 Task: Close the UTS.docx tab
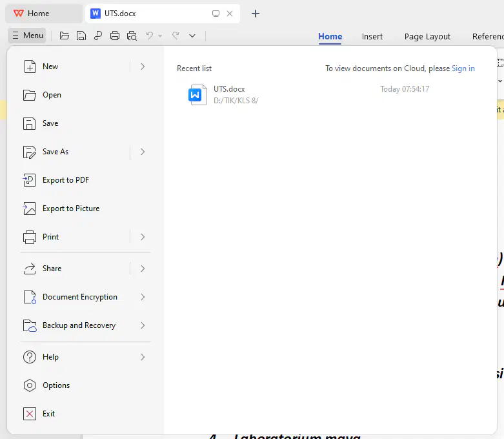pyautogui.click(x=230, y=14)
